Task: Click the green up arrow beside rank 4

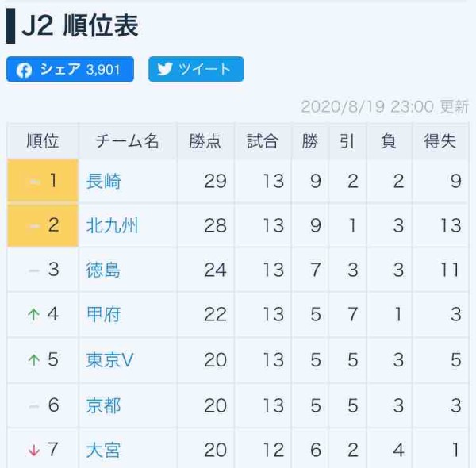Action: (x=33, y=315)
